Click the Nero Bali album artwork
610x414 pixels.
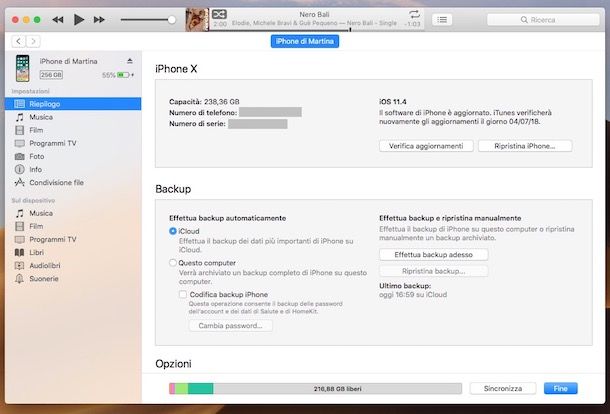click(x=197, y=19)
